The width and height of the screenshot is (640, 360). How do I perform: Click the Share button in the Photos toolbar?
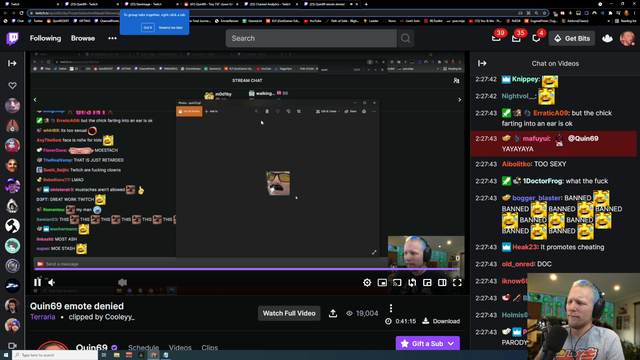(350, 111)
